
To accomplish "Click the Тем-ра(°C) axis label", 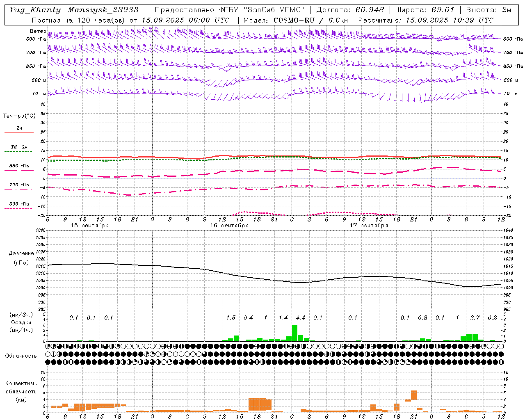I will pyautogui.click(x=19, y=116).
